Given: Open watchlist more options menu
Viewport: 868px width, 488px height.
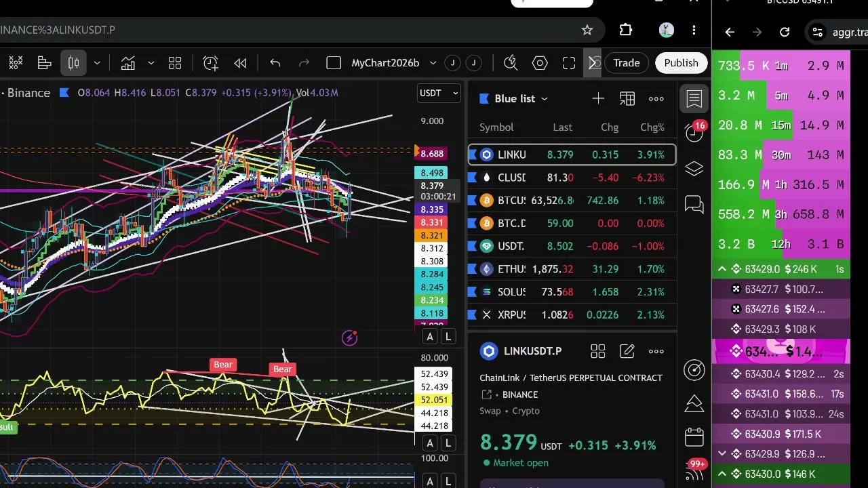Looking at the screenshot, I should (656, 99).
